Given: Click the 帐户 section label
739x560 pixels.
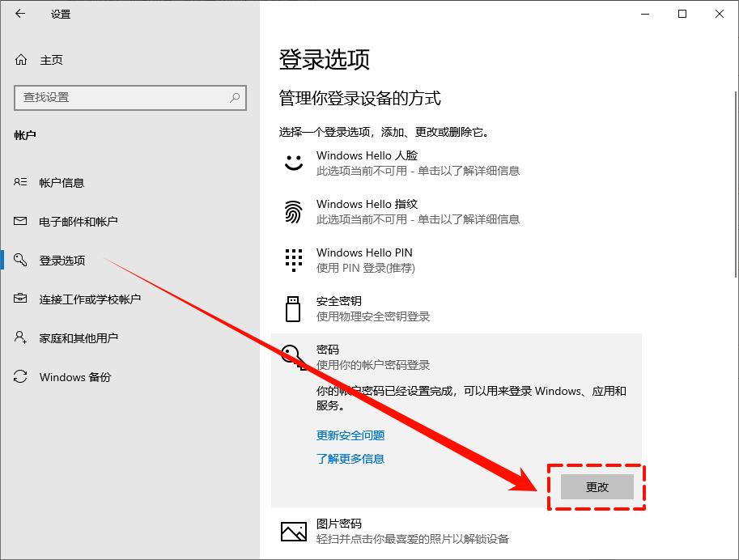Looking at the screenshot, I should coord(25,135).
